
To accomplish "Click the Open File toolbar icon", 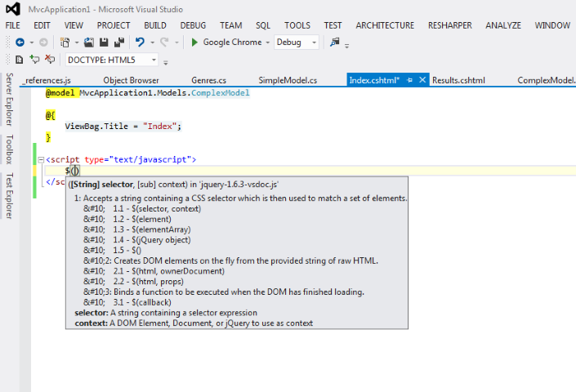I will click(x=88, y=42).
